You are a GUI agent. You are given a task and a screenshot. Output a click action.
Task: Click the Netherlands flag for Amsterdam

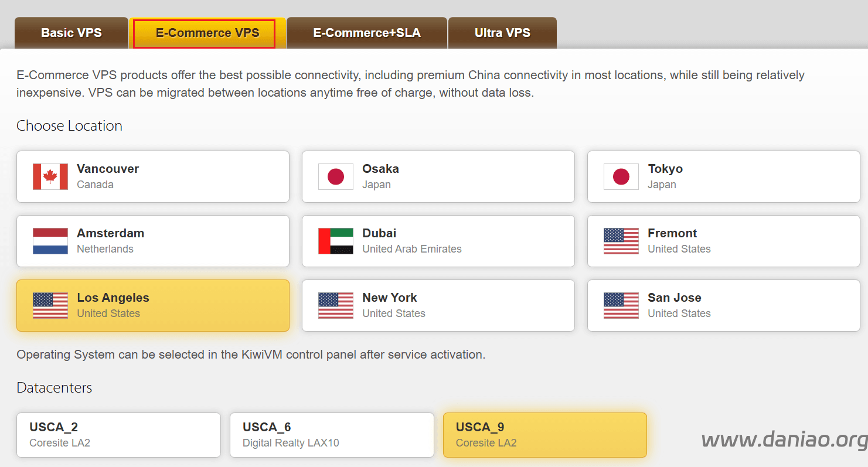50,241
